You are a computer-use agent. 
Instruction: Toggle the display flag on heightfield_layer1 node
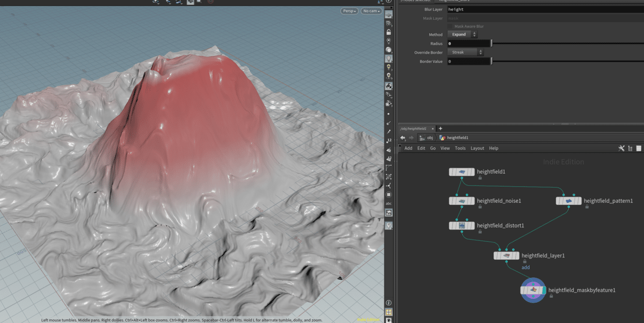[x=518, y=255]
